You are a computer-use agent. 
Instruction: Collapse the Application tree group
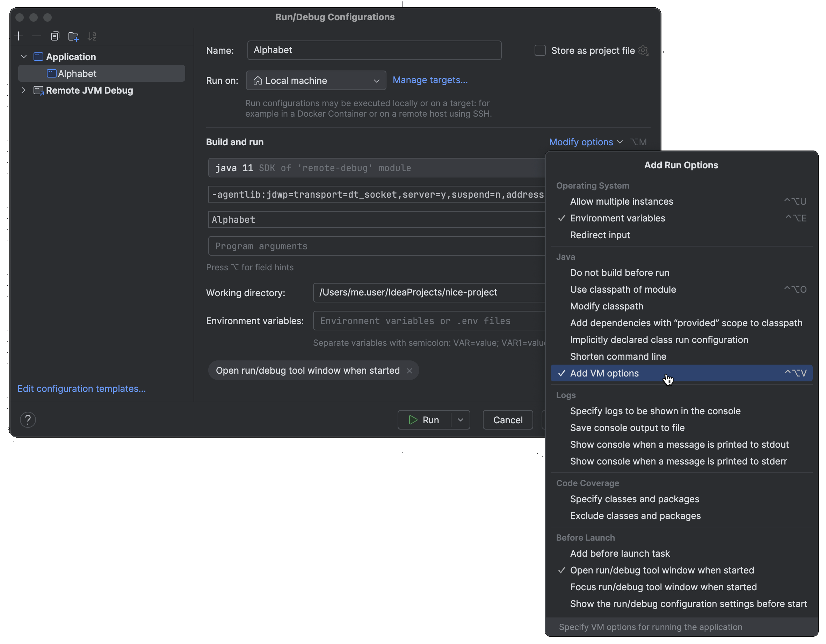(23, 56)
